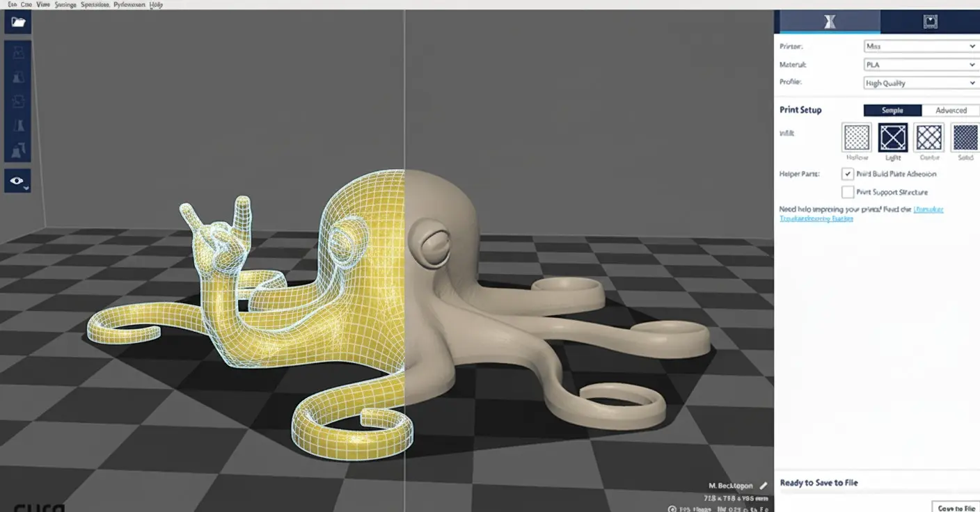Click the Save to File button
This screenshot has height=512, width=980.
[x=956, y=508]
